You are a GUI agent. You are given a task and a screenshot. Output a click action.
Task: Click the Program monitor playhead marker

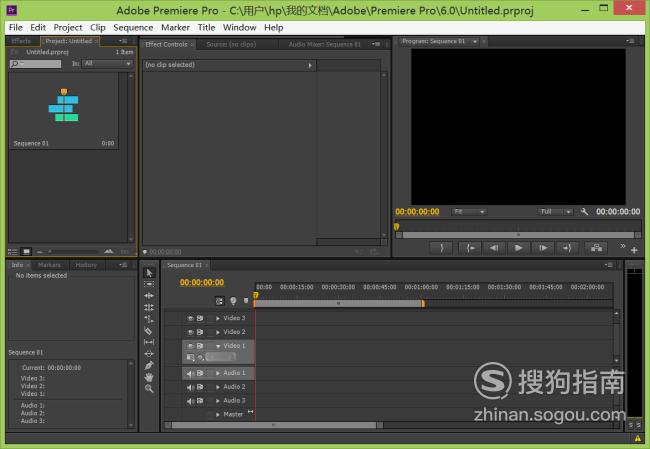(396, 226)
